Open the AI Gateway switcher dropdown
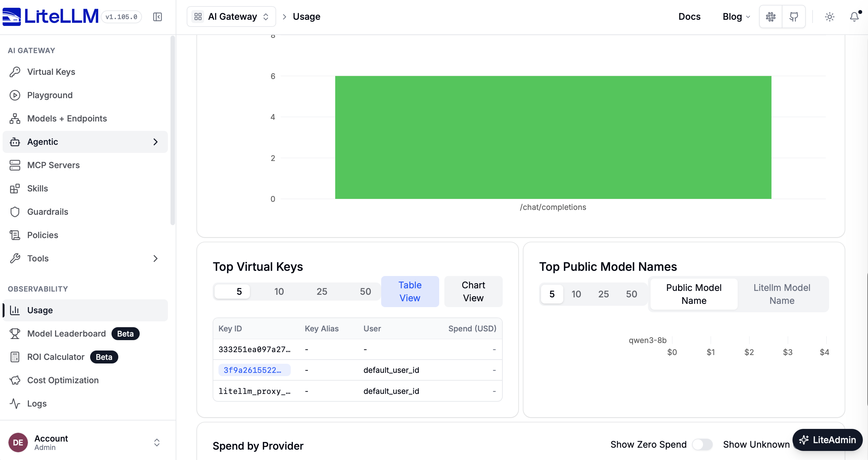Viewport: 868px width, 460px height. point(231,17)
